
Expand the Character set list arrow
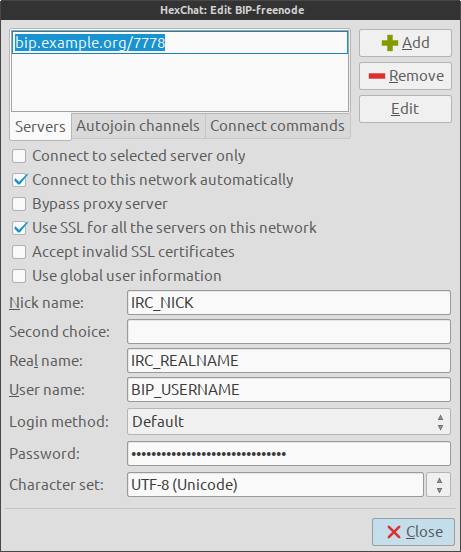point(438,485)
